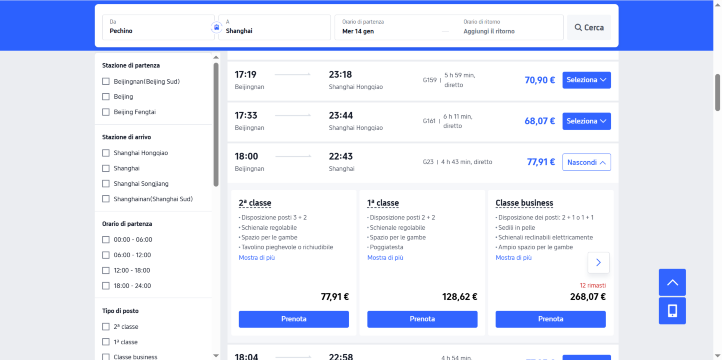Screen dimensions: 722x360
Task: Click the 12 rimasti availability note
Action: pos(593,285)
